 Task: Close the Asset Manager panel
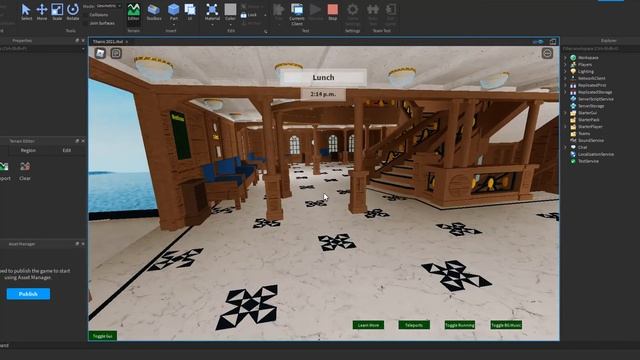(x=83, y=244)
